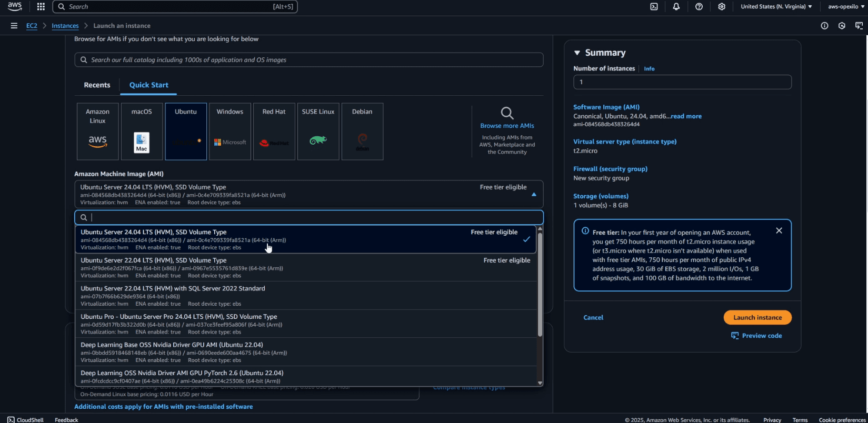Expand the AMI description read more link
The height and width of the screenshot is (423, 868).
pyautogui.click(x=686, y=116)
